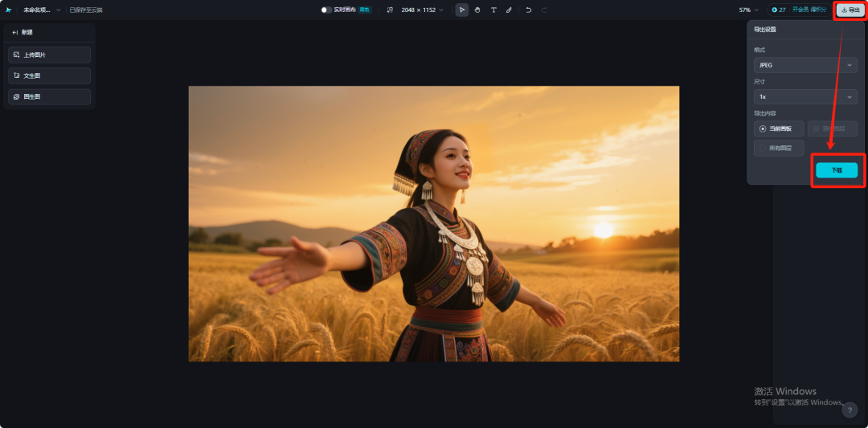Screen dimensions: 868x428
Task: Activate the hand pan tool
Action: click(x=477, y=10)
